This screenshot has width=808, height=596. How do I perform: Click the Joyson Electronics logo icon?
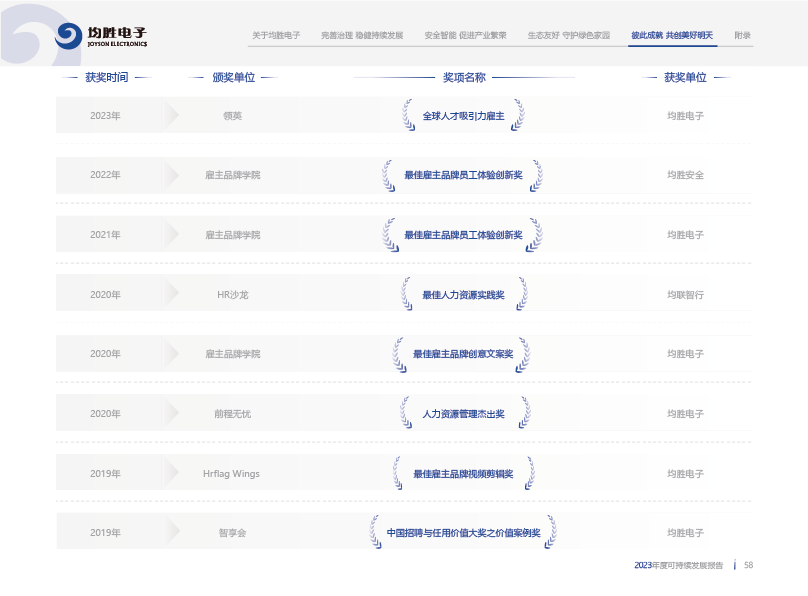pos(70,37)
